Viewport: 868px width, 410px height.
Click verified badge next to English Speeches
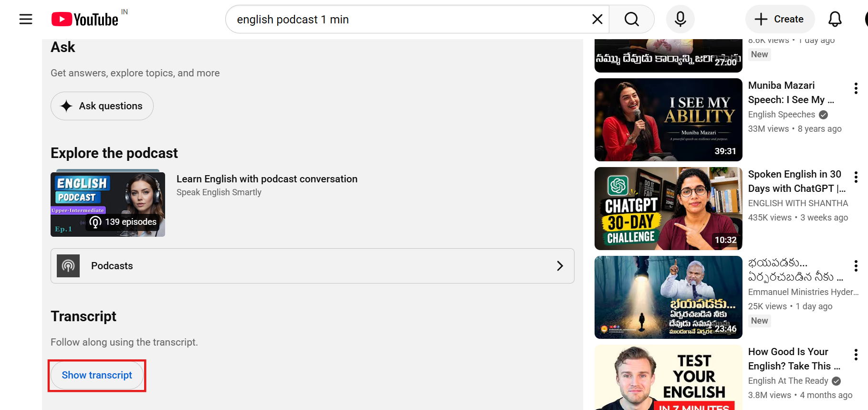coord(823,115)
